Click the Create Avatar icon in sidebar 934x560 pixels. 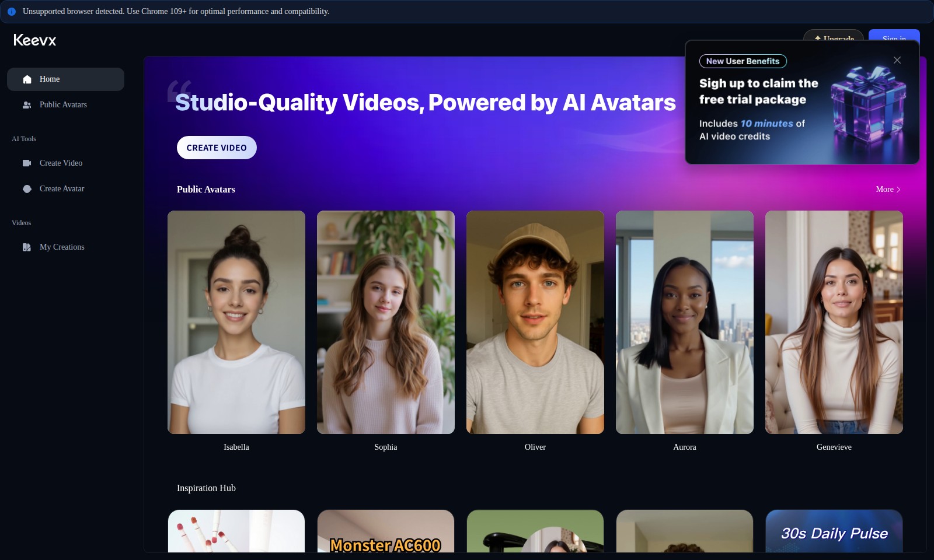[x=27, y=189]
